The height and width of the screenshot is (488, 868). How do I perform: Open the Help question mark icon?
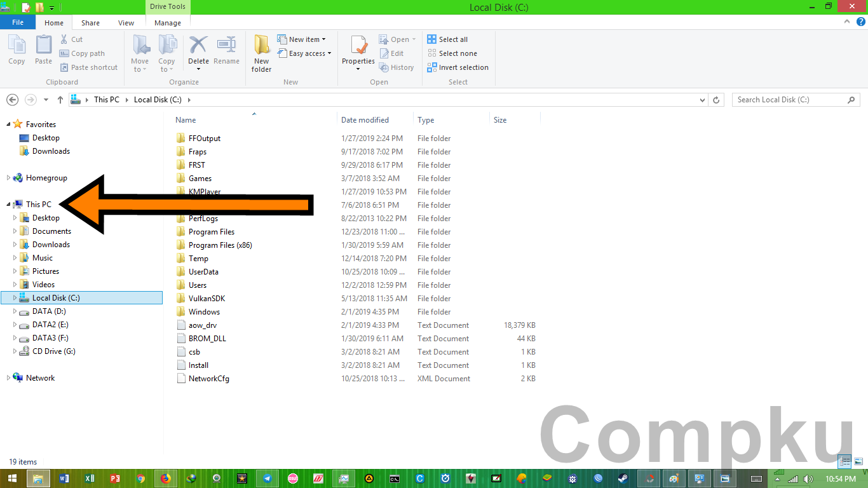click(860, 22)
